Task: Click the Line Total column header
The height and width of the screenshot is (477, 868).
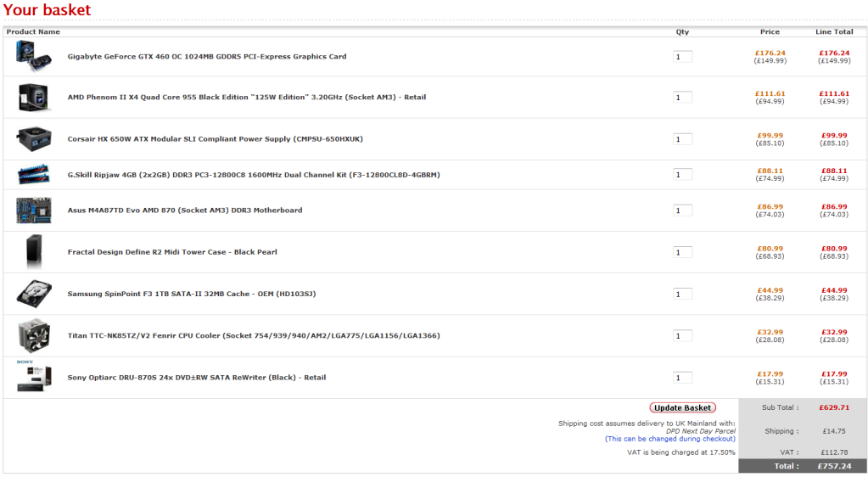Action: tap(834, 31)
